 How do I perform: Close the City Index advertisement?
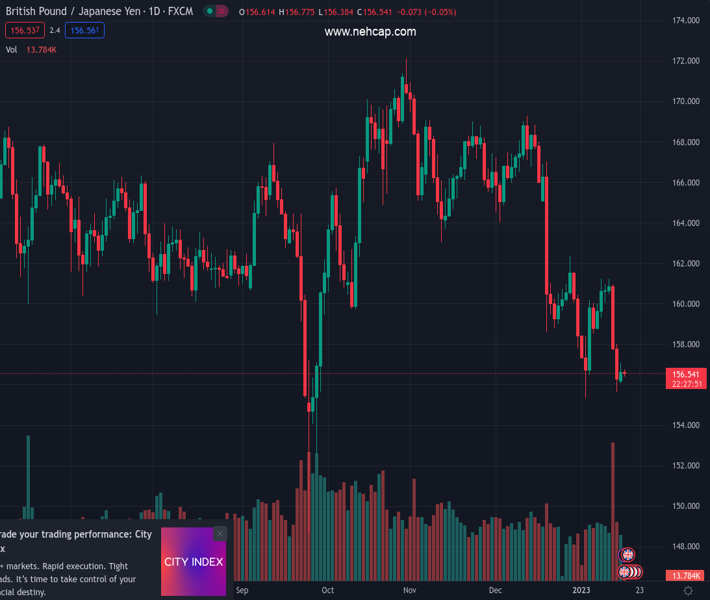tap(220, 534)
